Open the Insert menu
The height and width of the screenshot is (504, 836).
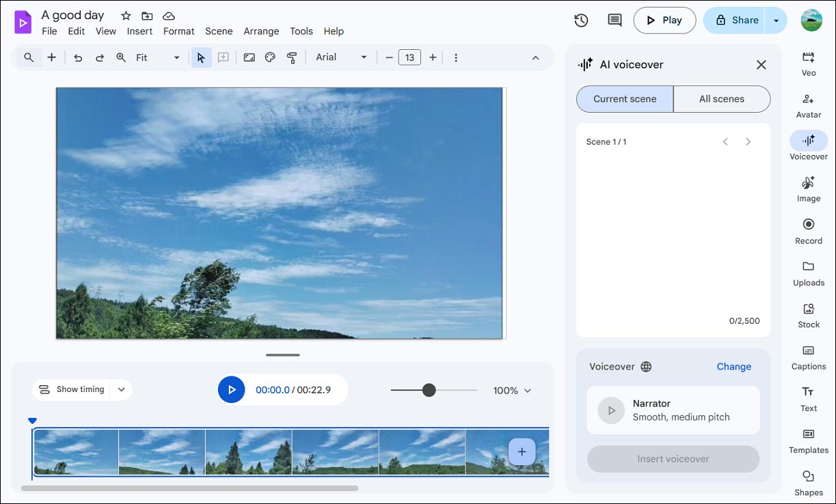139,31
